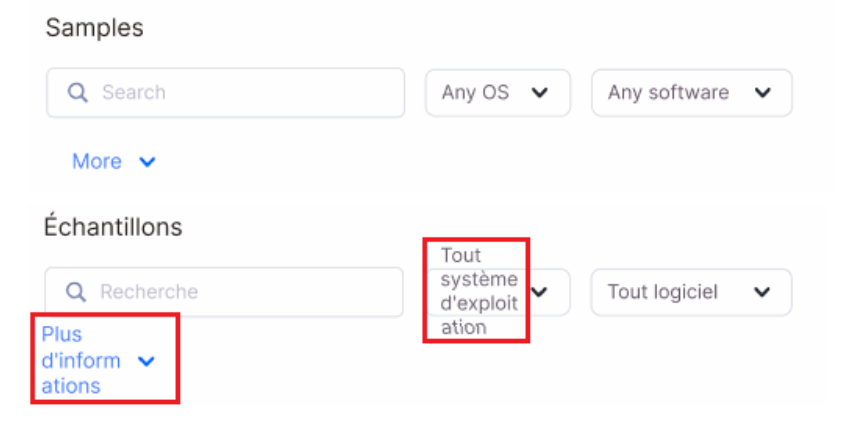Click the magnifier icon in Recherche box

77,292
